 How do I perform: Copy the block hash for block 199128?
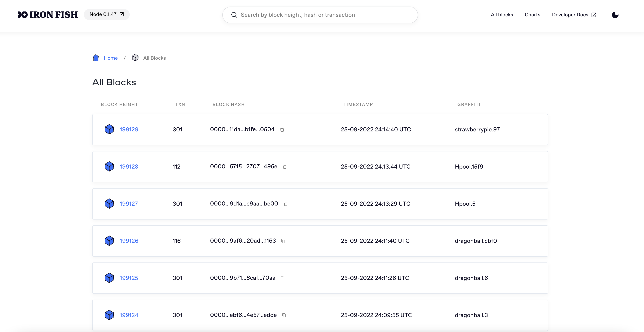285,167
